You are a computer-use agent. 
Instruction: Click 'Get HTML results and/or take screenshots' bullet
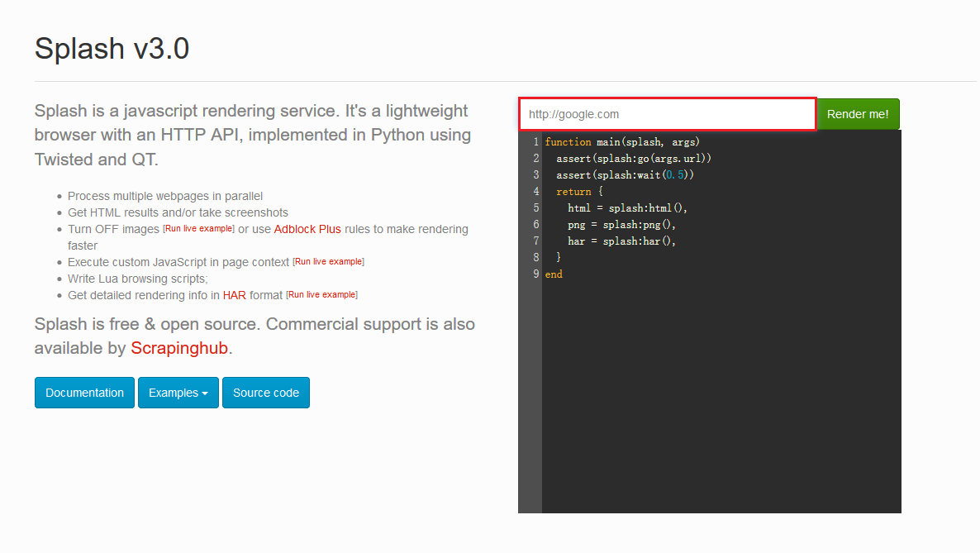[x=178, y=212]
